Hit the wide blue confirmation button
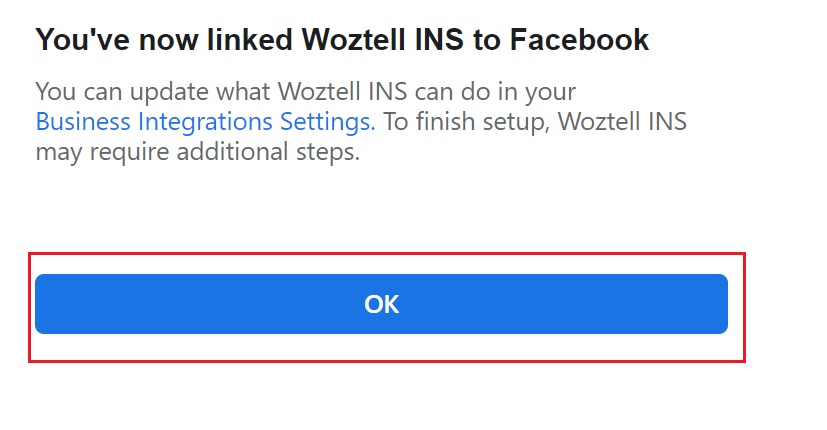Image resolution: width=827 pixels, height=430 pixels. 381,304
